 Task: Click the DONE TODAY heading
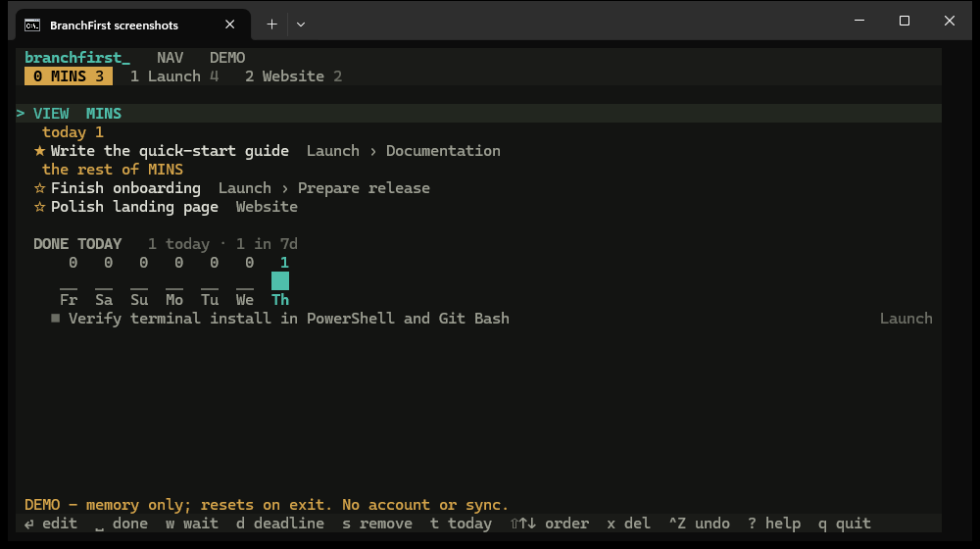(77, 244)
